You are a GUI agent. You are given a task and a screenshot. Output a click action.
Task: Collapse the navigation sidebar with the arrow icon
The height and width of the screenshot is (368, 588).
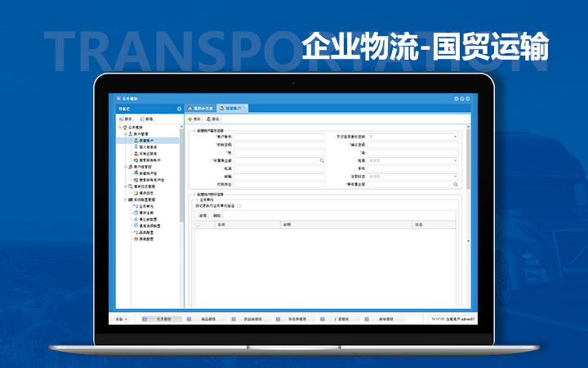[x=179, y=109]
